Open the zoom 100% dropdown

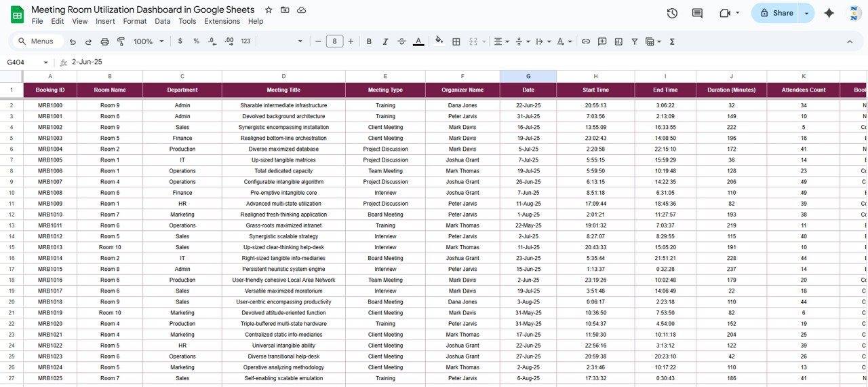[x=149, y=41]
